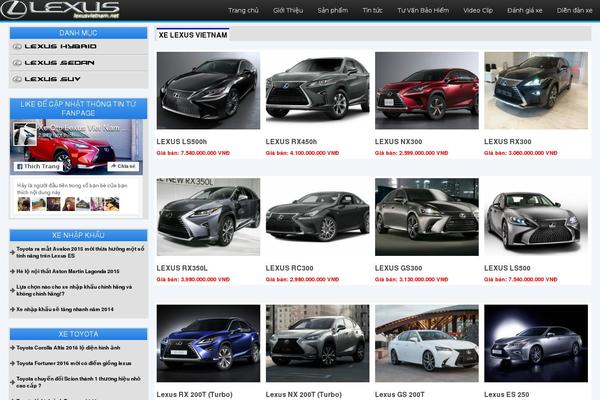This screenshot has height=400, width=600.
Task: Click the Lexus ES 250 title
Action: coord(507,394)
